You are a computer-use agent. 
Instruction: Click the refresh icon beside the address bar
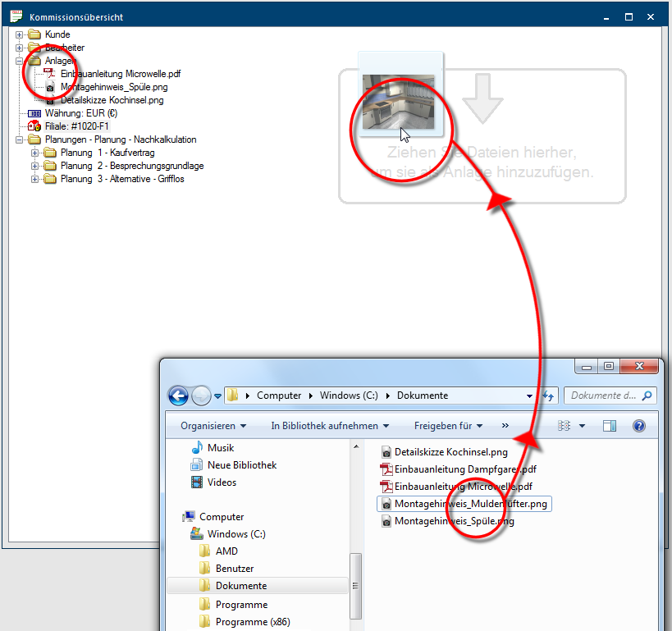[548, 396]
